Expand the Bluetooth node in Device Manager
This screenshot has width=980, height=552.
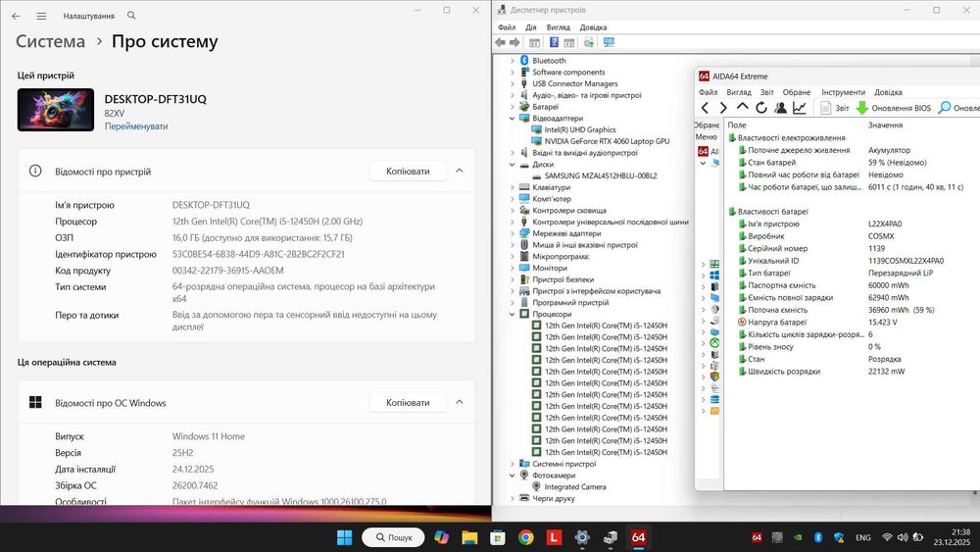[513, 61]
